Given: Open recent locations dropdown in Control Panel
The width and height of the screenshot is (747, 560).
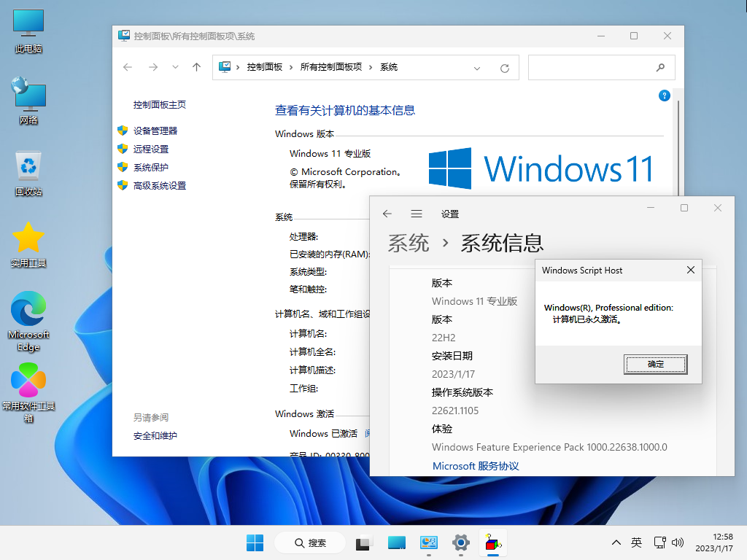Looking at the screenshot, I should click(175, 67).
